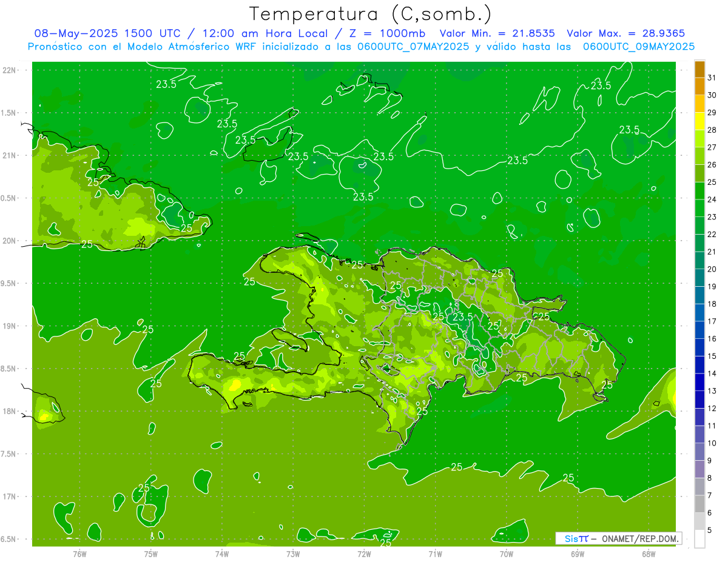
Task: Click '08-May-2025 1500 UTC' date text
Action: coord(107,34)
